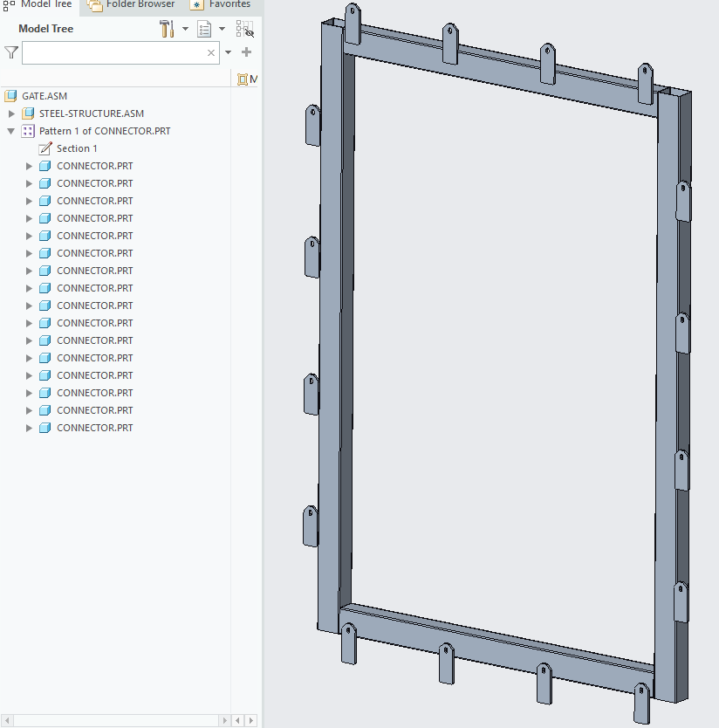Open the Model Tree settings hammer icon

(168, 29)
